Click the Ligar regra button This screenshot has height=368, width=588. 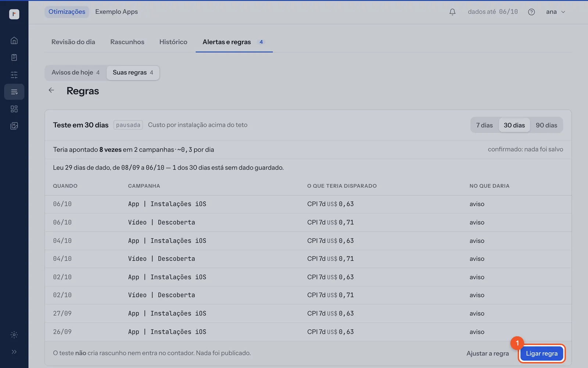pos(542,353)
